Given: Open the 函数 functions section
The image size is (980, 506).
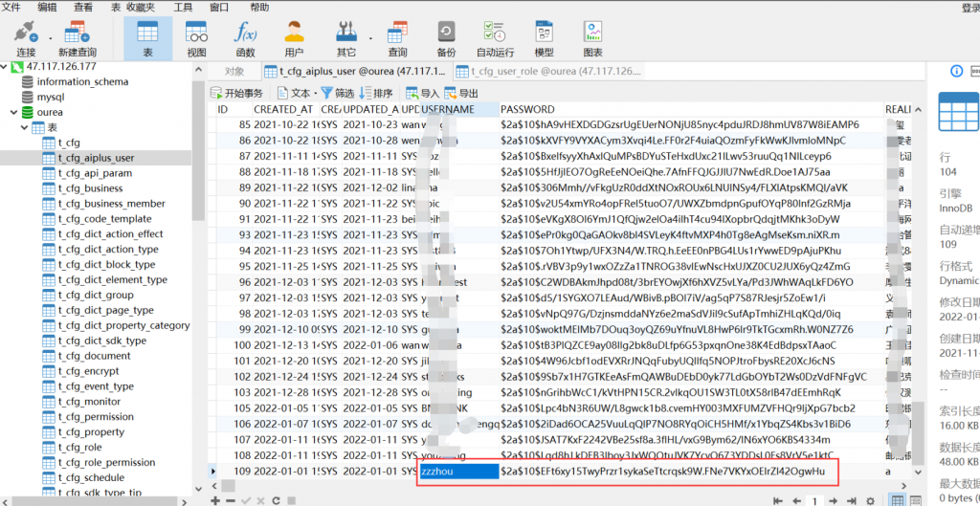Looking at the screenshot, I should point(245,38).
